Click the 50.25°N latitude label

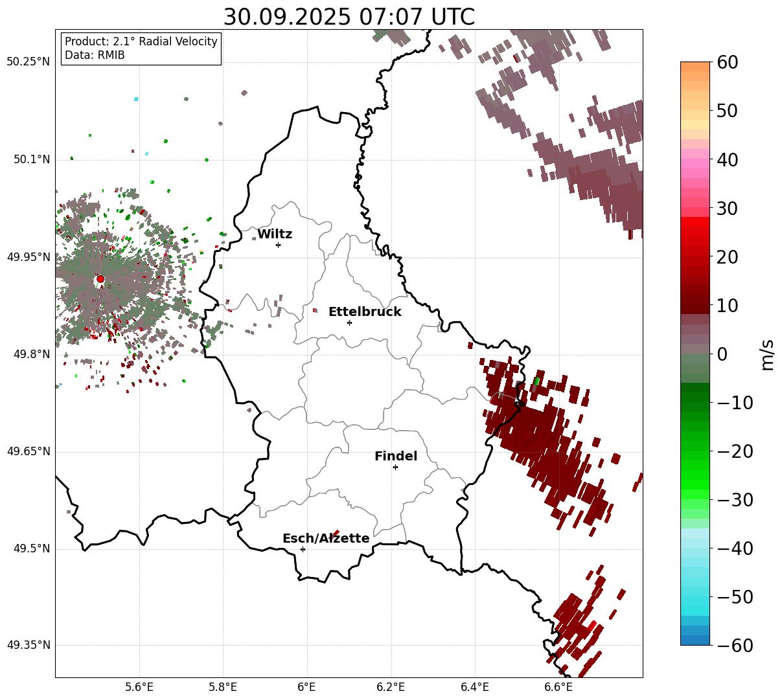click(28, 62)
